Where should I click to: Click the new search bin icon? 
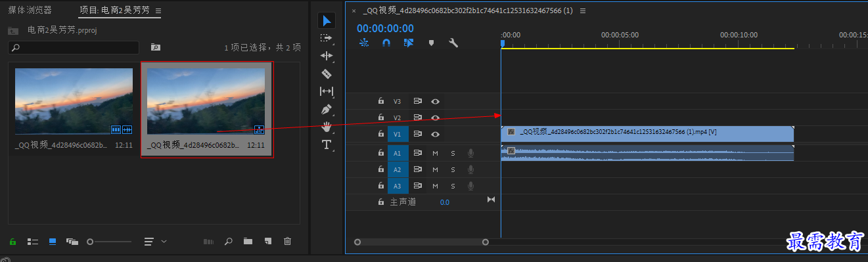pos(155,47)
